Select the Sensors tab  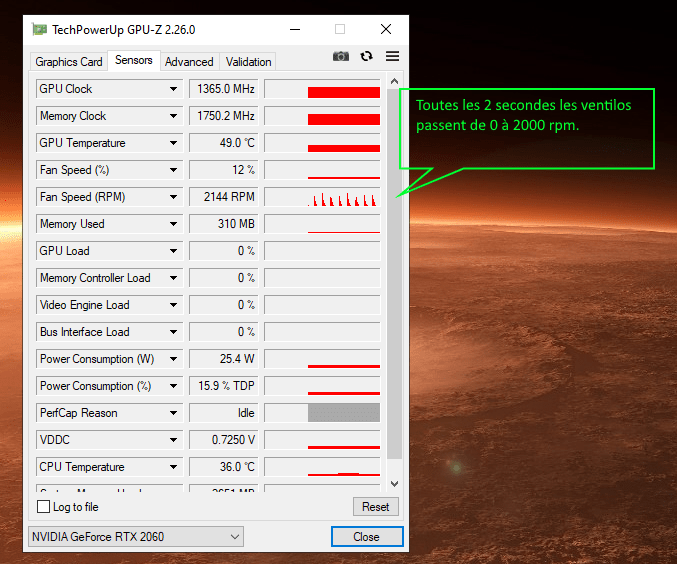[x=134, y=60]
